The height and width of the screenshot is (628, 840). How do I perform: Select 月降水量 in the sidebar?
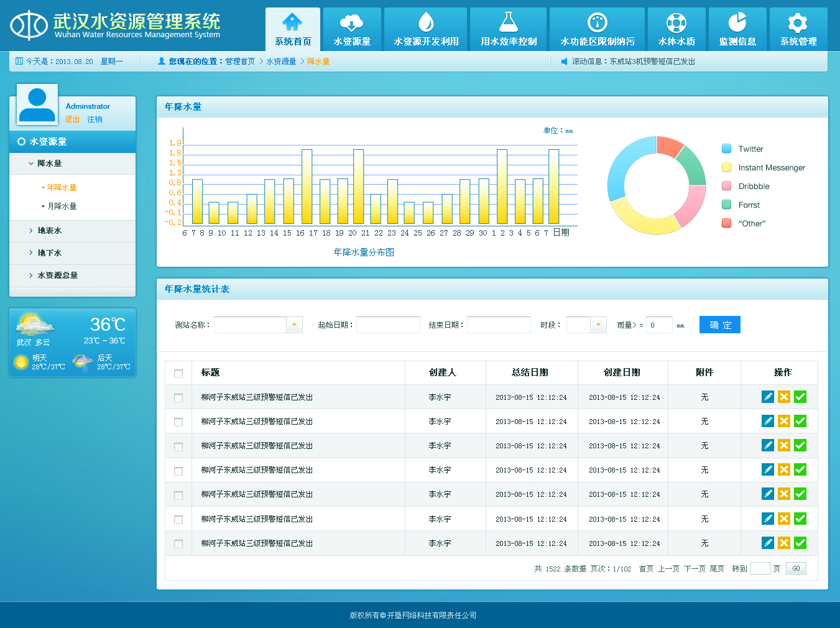tap(62, 206)
